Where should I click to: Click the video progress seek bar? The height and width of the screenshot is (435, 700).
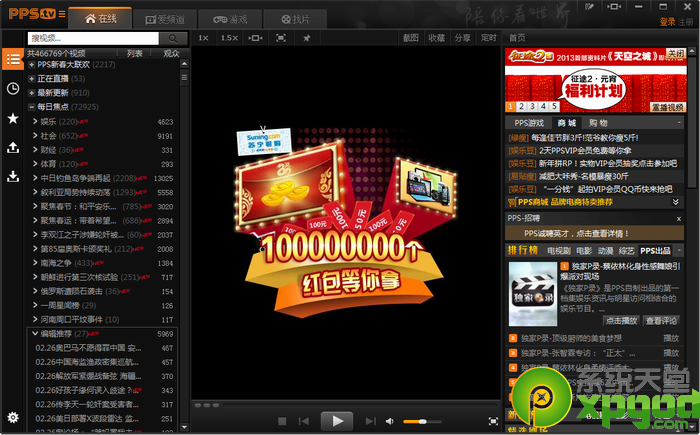[x=359, y=405]
